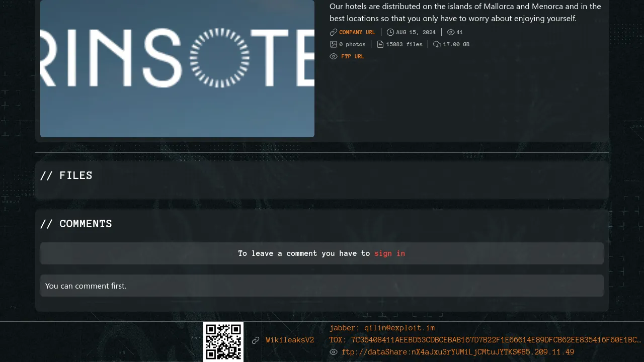Click the document icon beside 15083 files
The width and height of the screenshot is (644, 362).
click(x=380, y=44)
